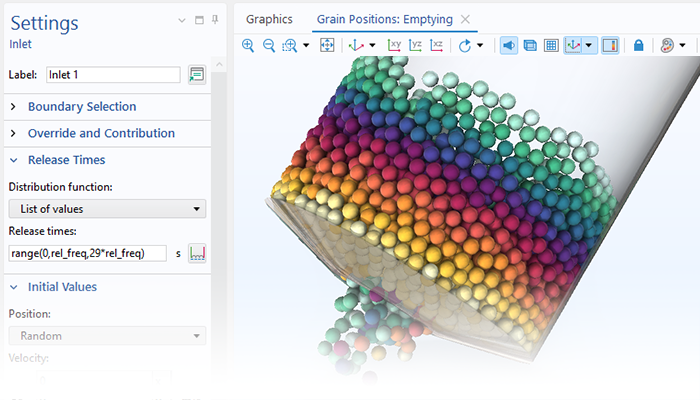The height and width of the screenshot is (400, 700).
Task: Open the Distribution function dropdown
Action: pos(106,208)
